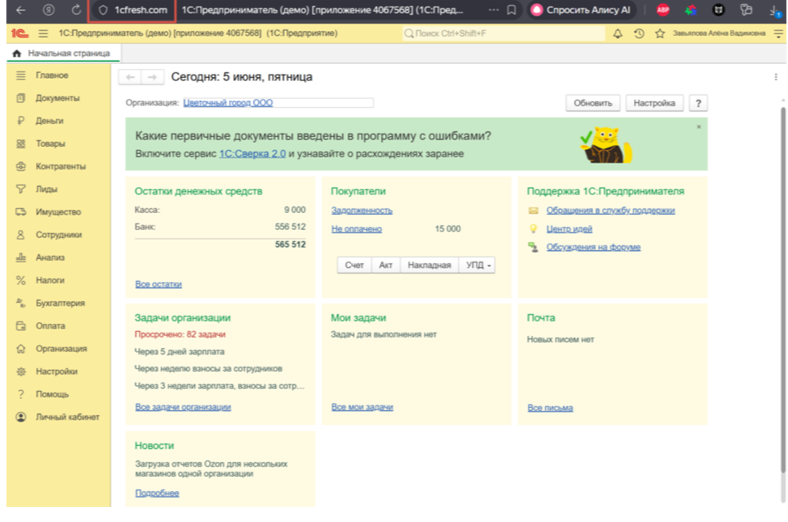Open Обсуждения на форуме link
The image size is (788, 522).
594,247
